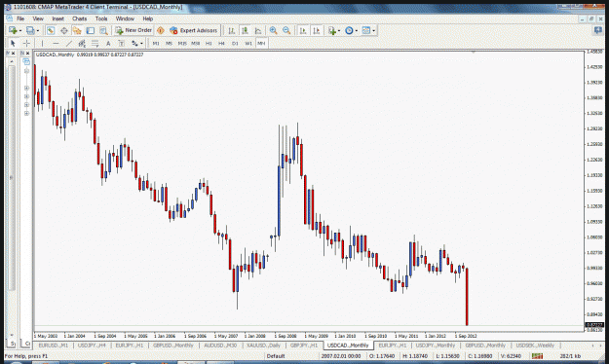Expand the Arrows tool dropdown arrow

coord(141,44)
